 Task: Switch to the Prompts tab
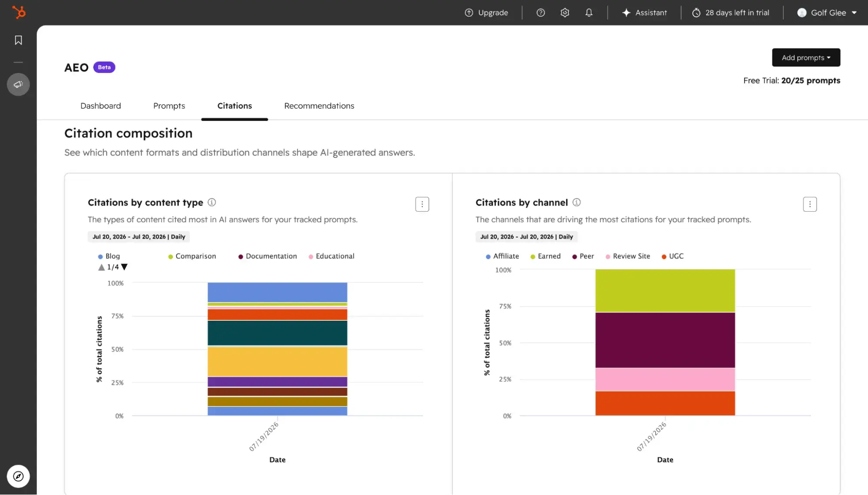pos(169,106)
